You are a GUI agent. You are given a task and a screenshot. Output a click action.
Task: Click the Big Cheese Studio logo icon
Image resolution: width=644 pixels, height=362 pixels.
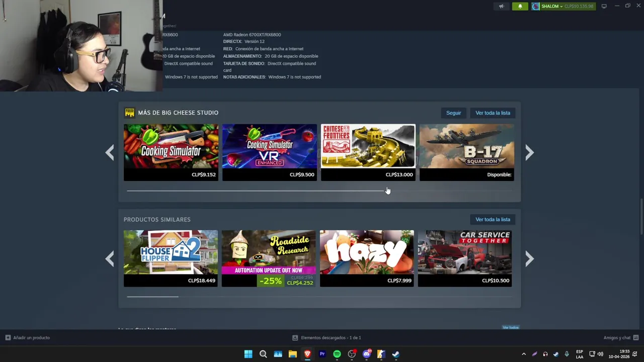click(x=129, y=113)
